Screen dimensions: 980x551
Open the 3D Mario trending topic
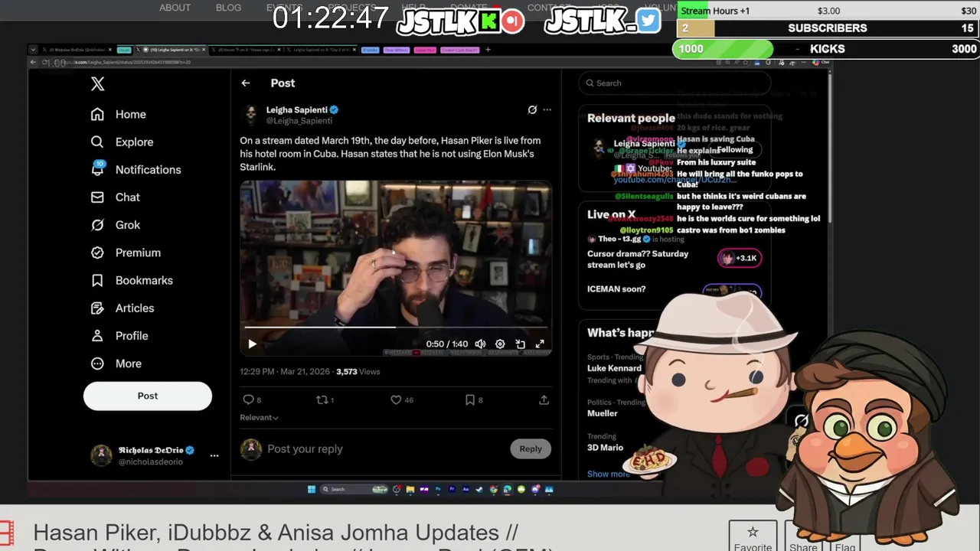click(605, 448)
